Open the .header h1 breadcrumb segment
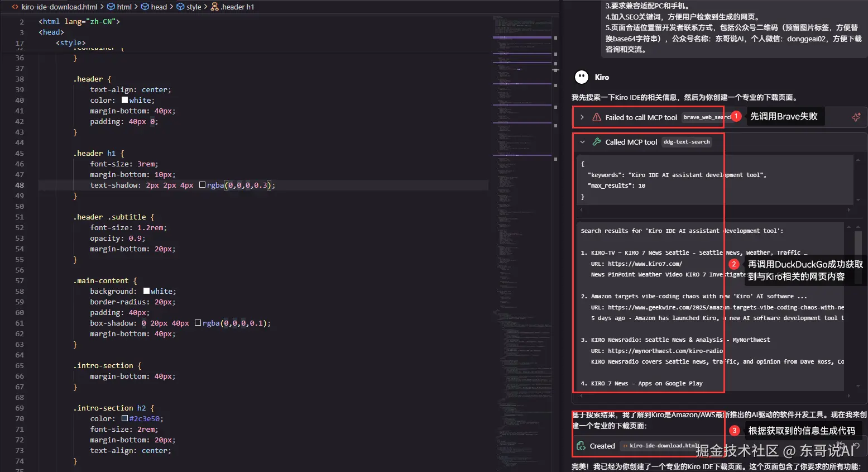The width and height of the screenshot is (868, 472). tap(237, 7)
